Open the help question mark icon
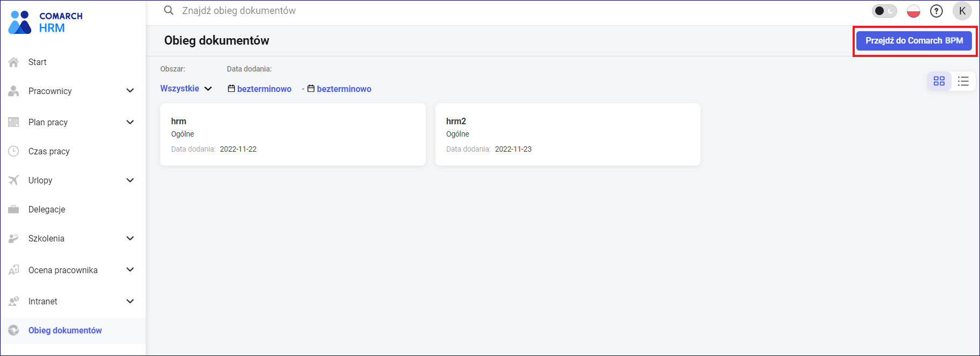 936,11
